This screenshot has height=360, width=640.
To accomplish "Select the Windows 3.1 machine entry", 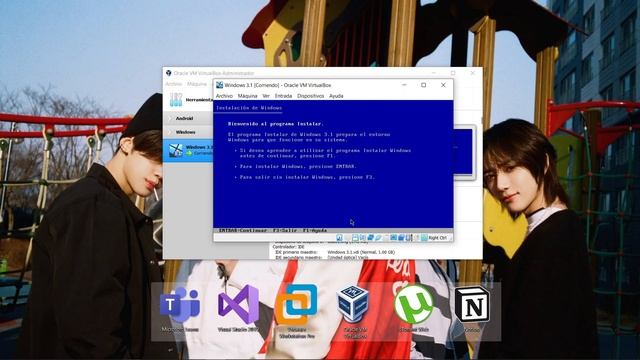I will point(188,150).
